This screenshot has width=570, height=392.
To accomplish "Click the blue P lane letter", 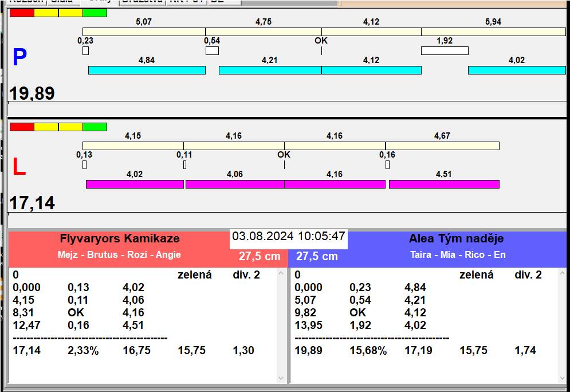I will point(19,57).
